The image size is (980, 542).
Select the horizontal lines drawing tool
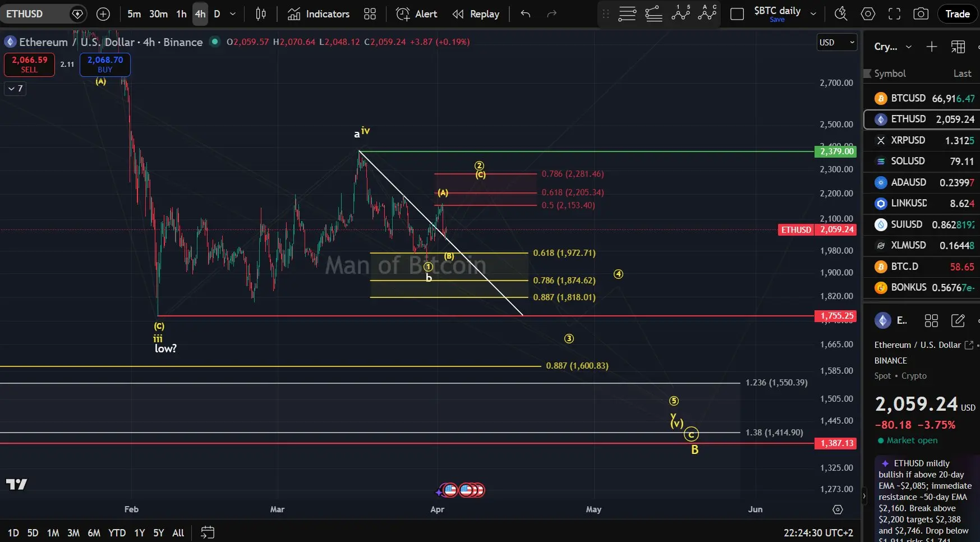pyautogui.click(x=627, y=14)
